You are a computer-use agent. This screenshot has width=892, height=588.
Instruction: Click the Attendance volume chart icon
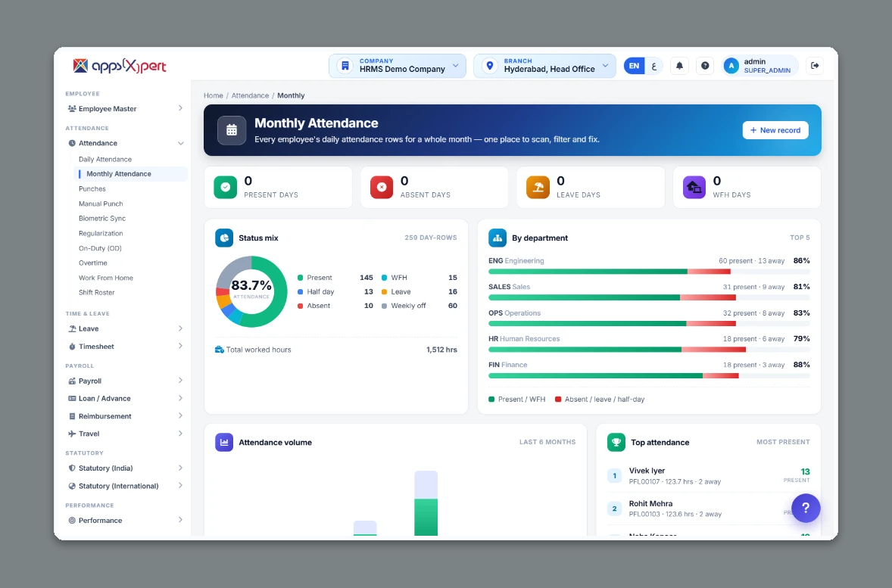(224, 442)
